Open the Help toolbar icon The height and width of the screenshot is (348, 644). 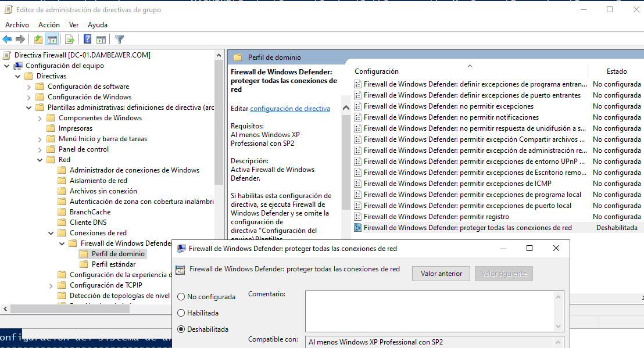tap(88, 40)
